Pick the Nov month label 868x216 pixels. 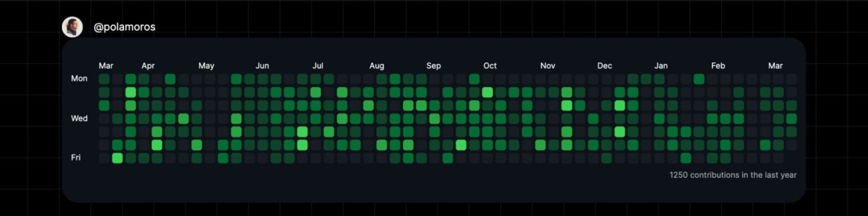(x=548, y=66)
